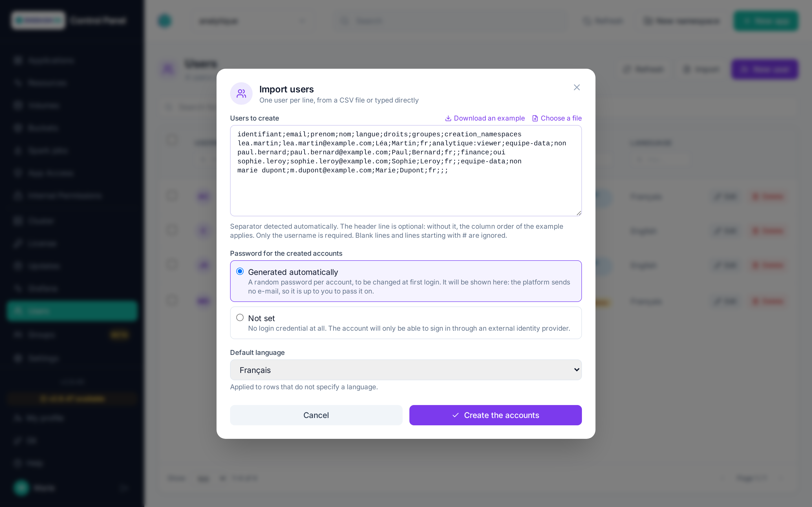Screen dimensions: 812x507
Task: Click the Import users people icon
Action: pos(241,94)
